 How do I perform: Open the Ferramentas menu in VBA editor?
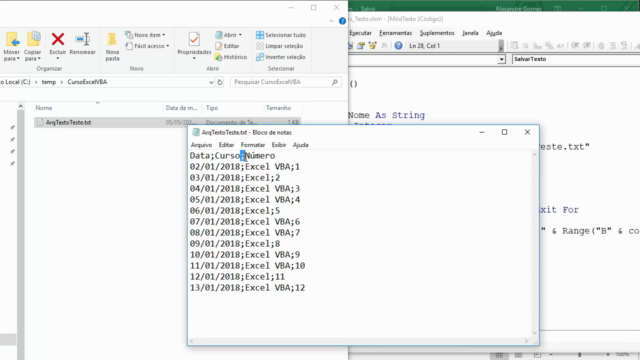click(x=396, y=33)
